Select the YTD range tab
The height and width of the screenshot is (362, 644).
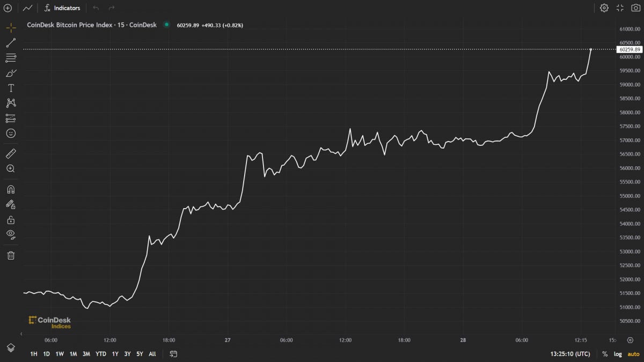point(100,354)
